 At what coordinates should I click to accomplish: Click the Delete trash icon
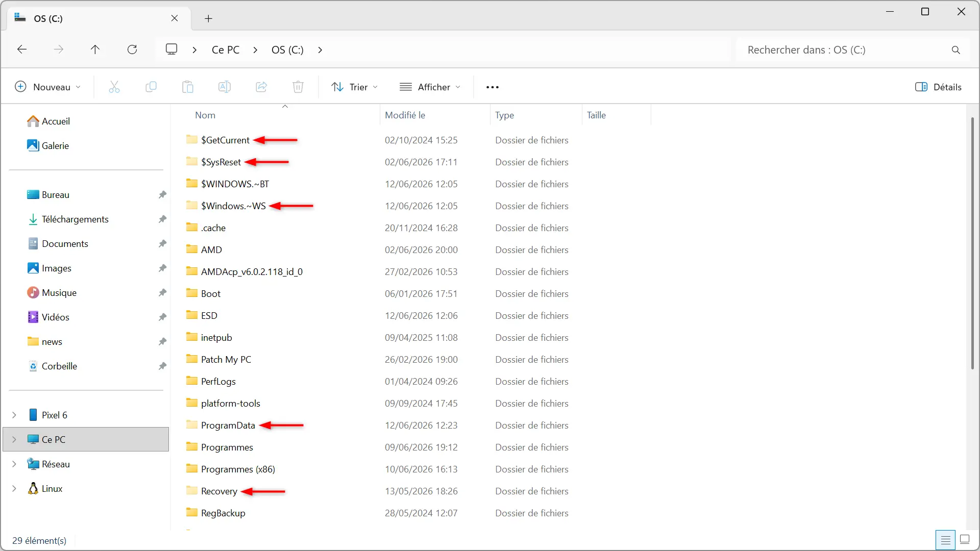(x=298, y=87)
